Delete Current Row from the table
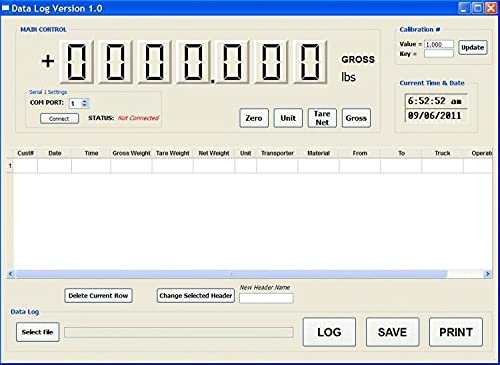Screen dimensions: 500x365 pyautogui.click(x=98, y=296)
